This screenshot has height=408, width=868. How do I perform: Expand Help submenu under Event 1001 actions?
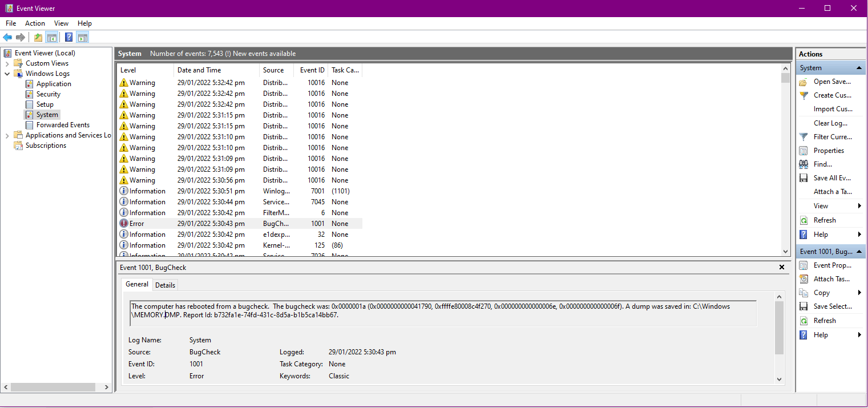pyautogui.click(x=859, y=335)
